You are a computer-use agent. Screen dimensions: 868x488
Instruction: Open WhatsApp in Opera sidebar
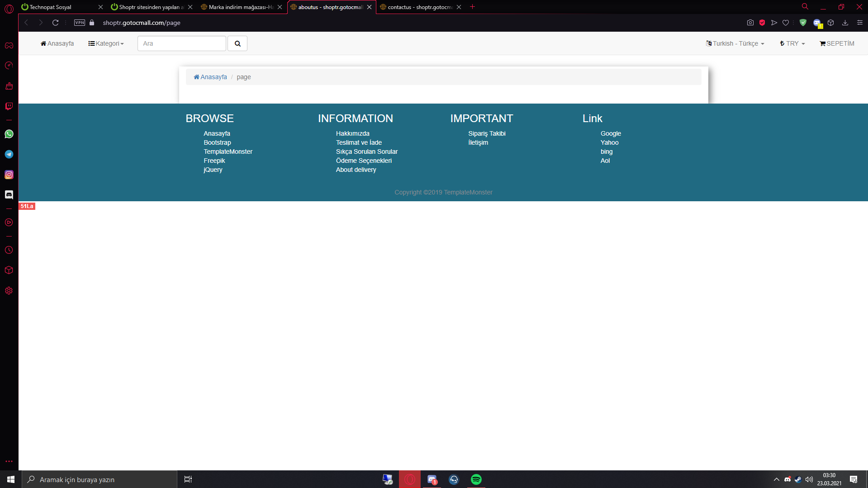(9, 134)
